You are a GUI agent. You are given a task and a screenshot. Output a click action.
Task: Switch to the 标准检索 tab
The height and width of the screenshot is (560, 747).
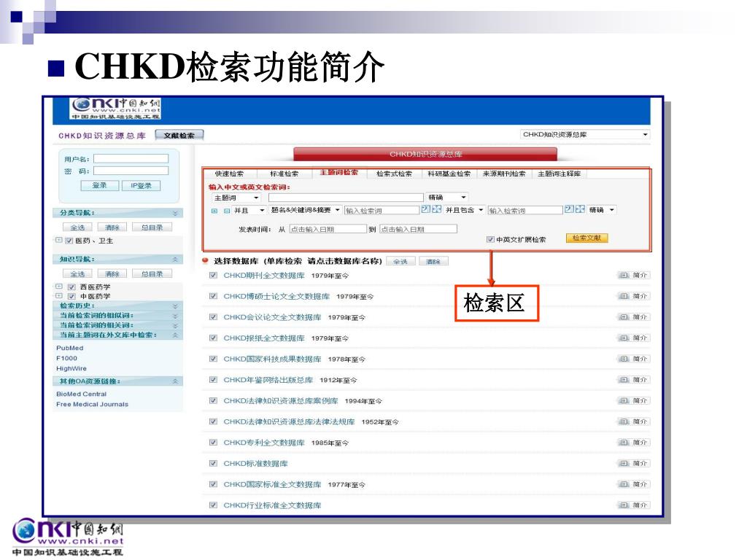point(285,174)
